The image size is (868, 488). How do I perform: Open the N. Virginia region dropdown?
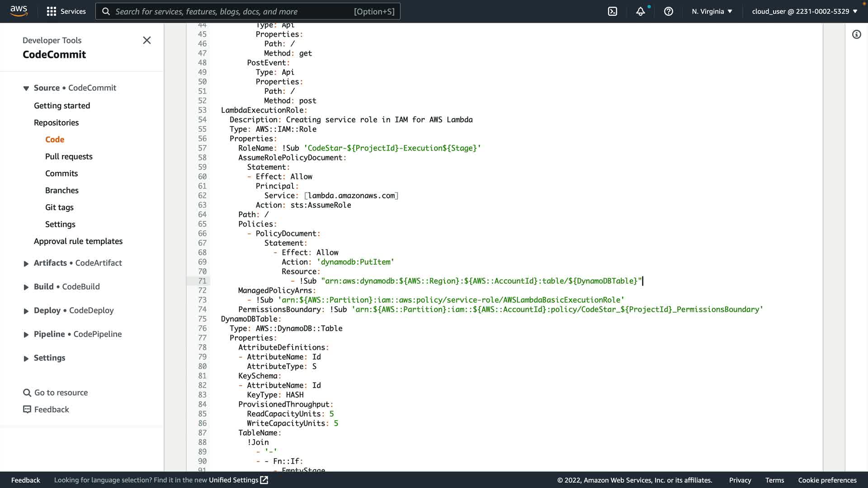tap(712, 11)
